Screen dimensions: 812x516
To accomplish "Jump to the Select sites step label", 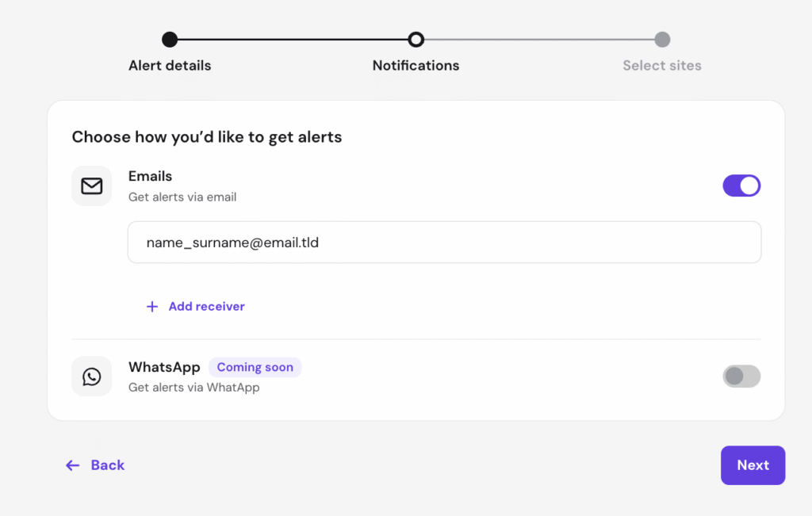I will pos(662,66).
